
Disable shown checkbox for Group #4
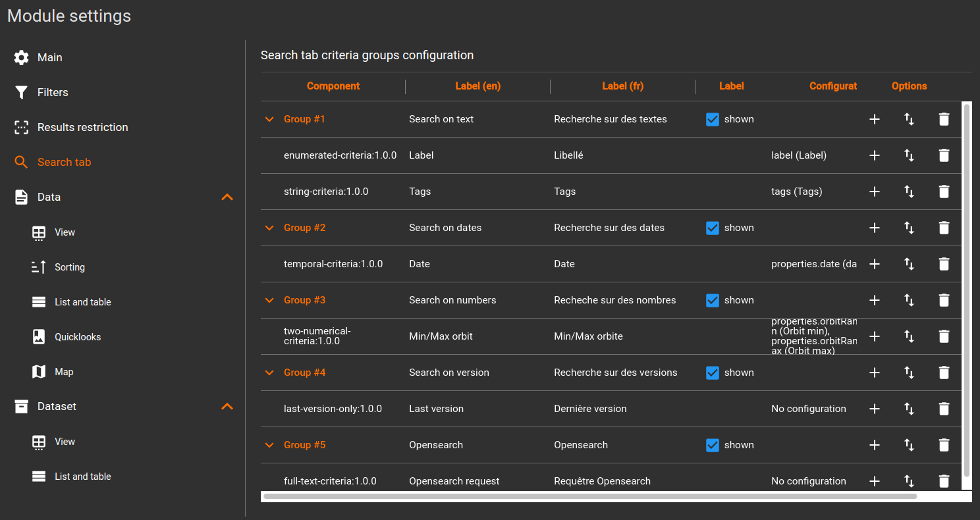(713, 373)
